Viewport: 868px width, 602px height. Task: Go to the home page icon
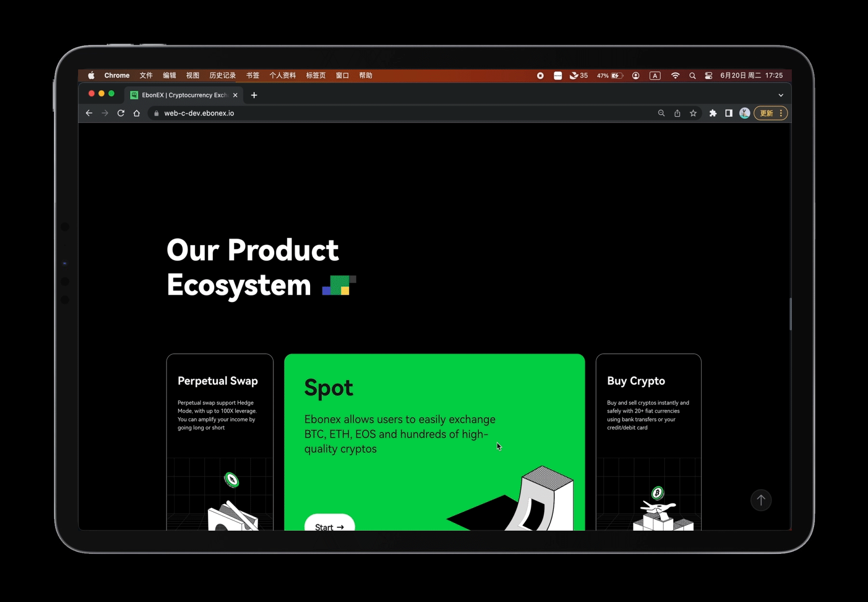click(x=136, y=113)
